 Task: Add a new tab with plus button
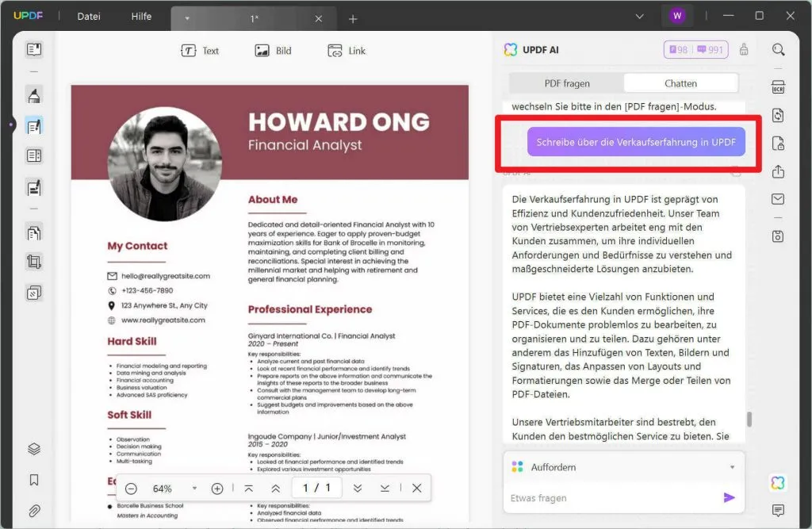click(x=353, y=19)
